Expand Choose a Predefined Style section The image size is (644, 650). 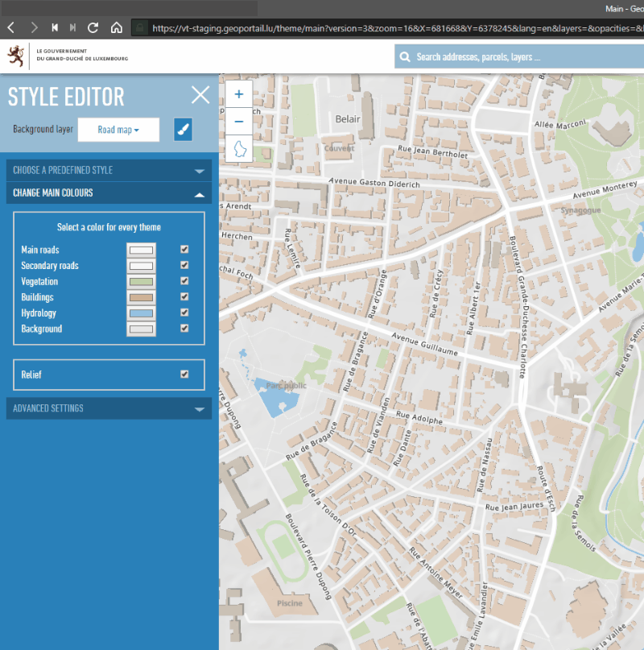coord(109,171)
